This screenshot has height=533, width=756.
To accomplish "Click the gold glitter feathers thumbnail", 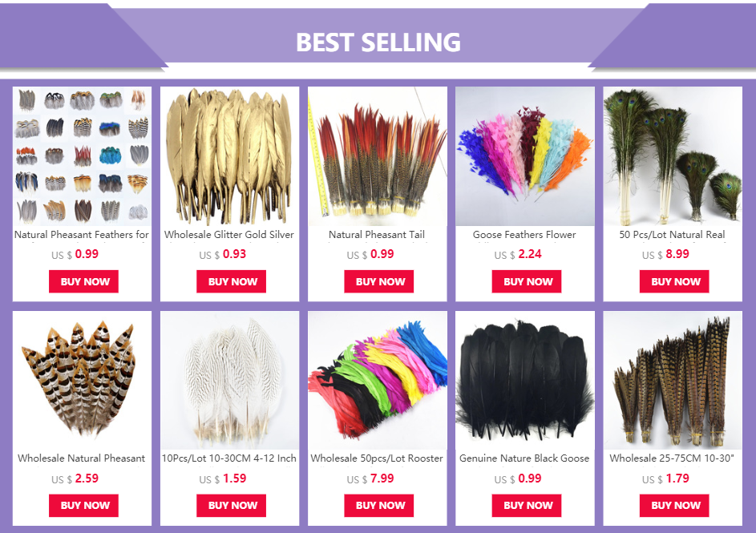I will click(229, 156).
